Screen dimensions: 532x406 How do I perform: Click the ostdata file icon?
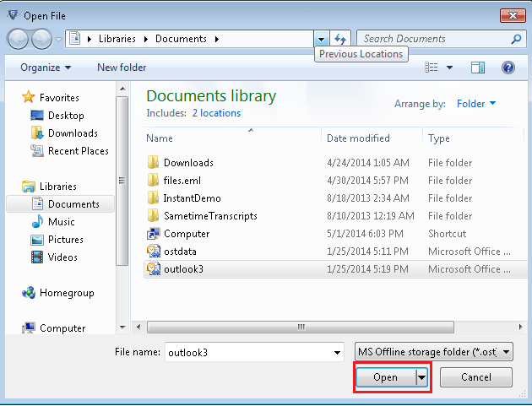point(154,252)
